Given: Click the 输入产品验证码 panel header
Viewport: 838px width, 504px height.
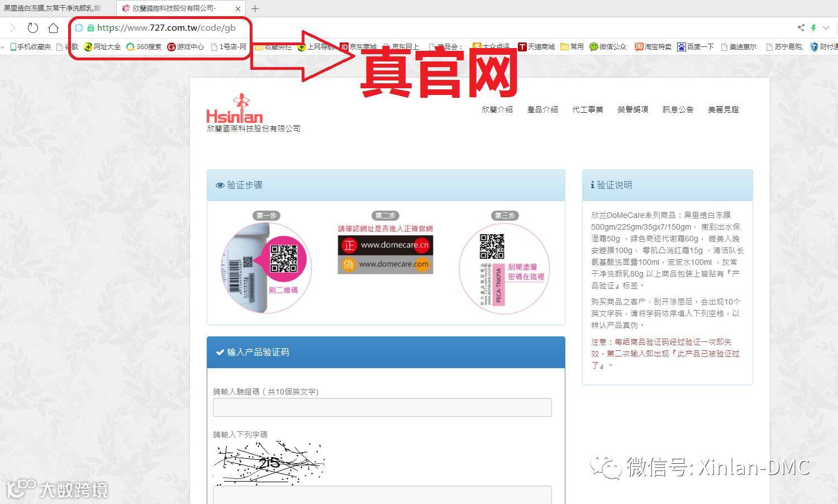Looking at the screenshot, I should click(386, 353).
